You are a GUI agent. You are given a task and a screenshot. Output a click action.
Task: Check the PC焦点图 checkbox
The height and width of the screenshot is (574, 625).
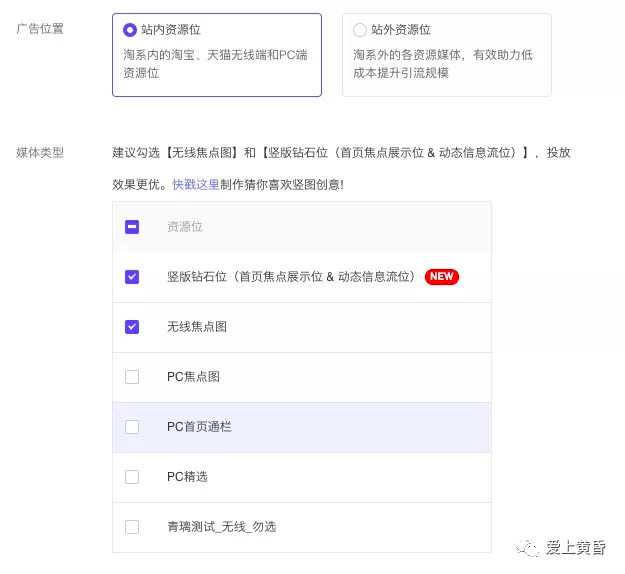pyautogui.click(x=132, y=377)
